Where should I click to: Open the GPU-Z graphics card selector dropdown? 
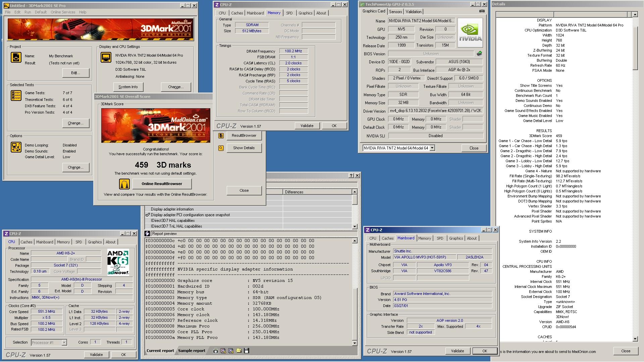[x=432, y=148]
